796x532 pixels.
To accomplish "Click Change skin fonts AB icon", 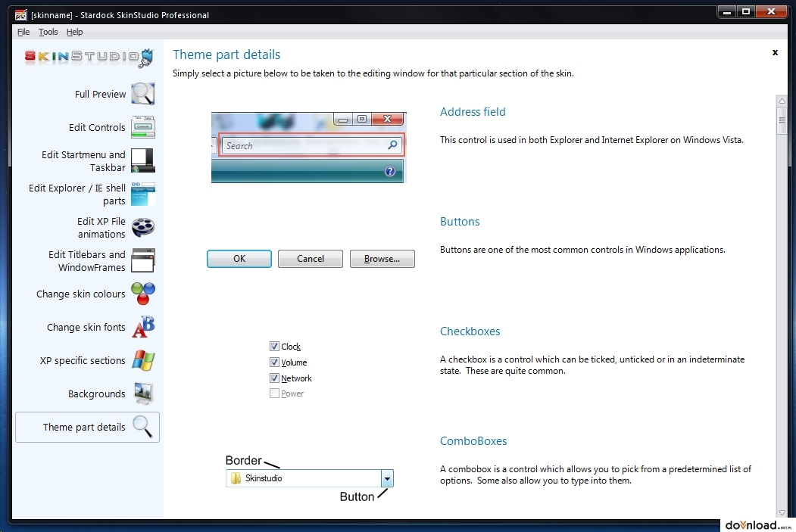I will (x=143, y=327).
